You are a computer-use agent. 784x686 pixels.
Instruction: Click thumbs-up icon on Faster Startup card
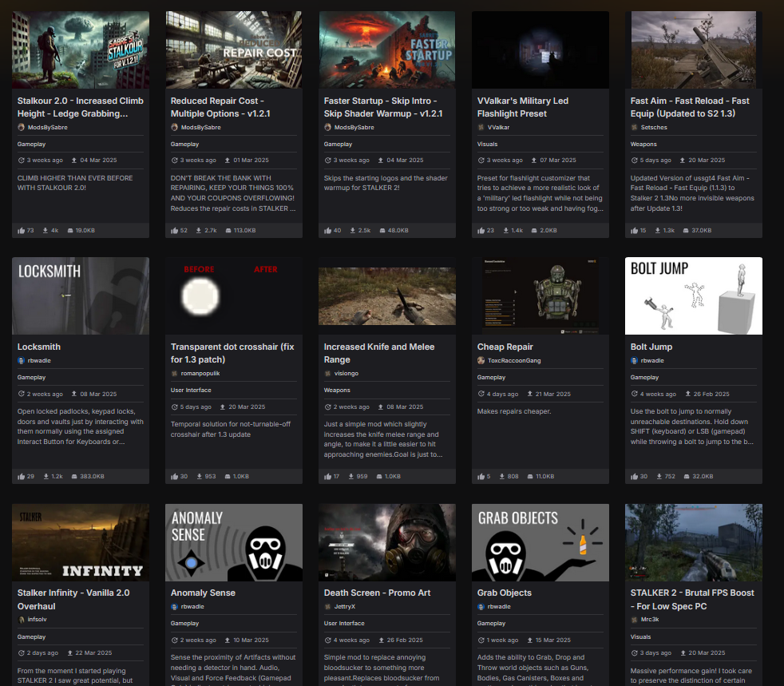327,231
